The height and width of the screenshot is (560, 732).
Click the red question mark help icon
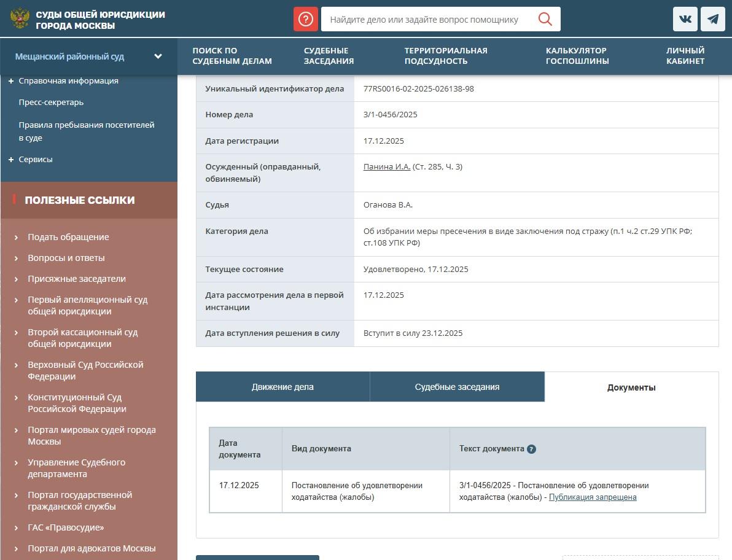305,19
